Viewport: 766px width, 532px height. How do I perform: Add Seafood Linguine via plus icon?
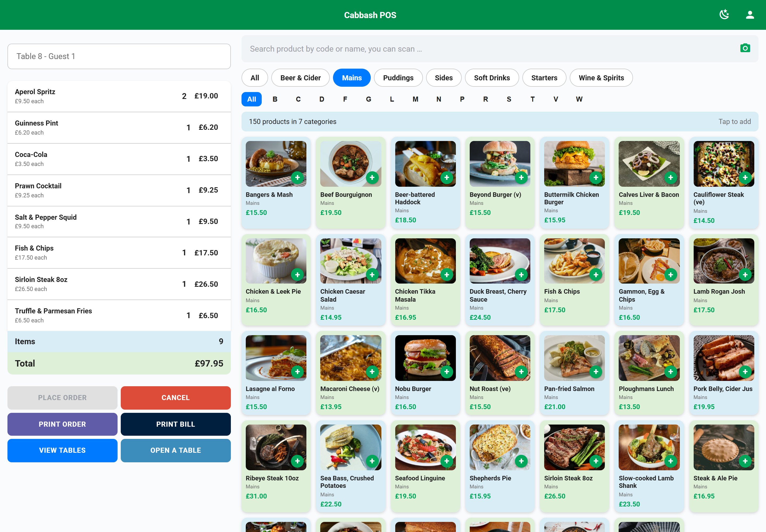[447, 461]
